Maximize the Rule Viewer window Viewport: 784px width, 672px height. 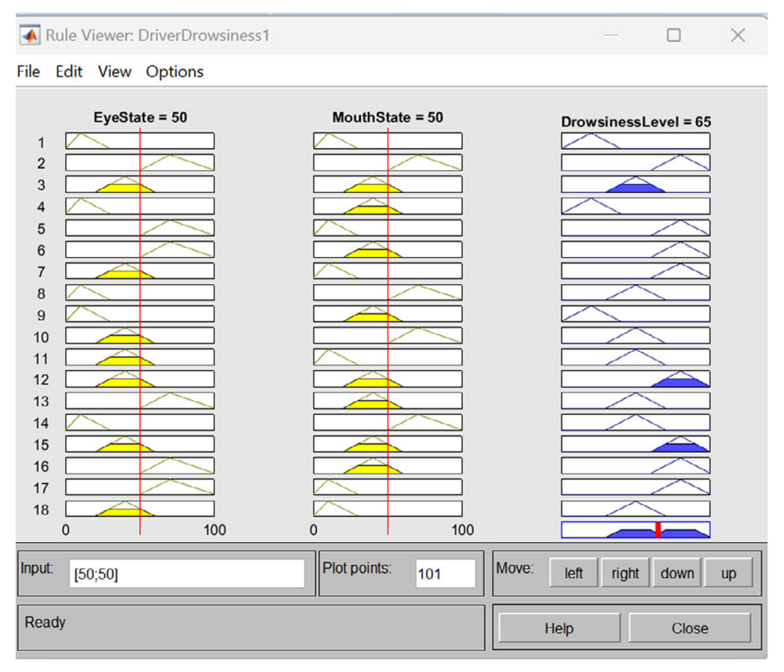pyautogui.click(x=674, y=35)
